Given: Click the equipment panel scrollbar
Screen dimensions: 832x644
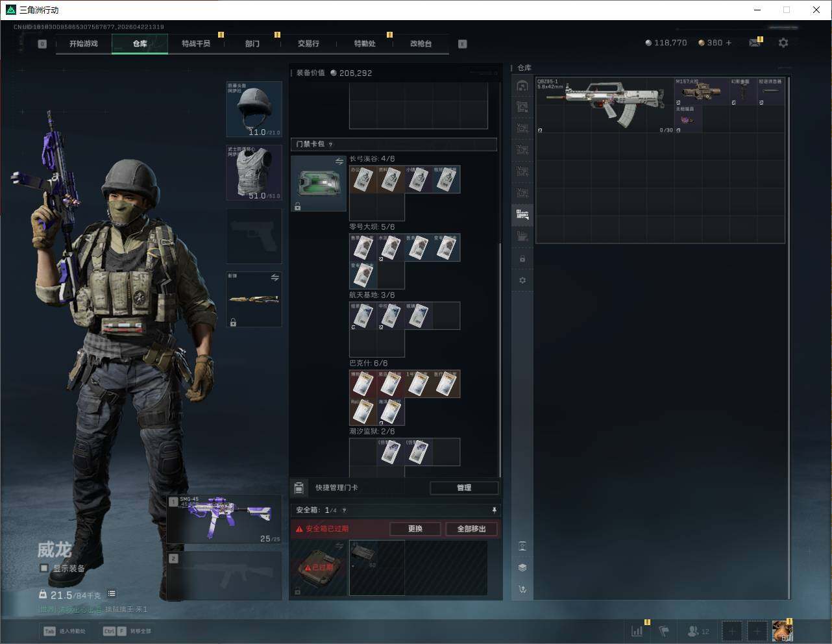Looking at the screenshot, I should (x=500, y=360).
